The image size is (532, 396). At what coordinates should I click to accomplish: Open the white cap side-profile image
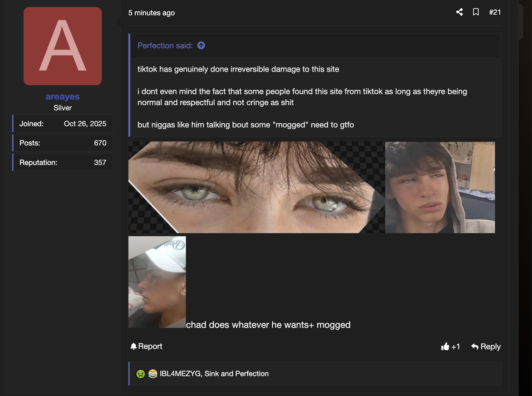[157, 282]
